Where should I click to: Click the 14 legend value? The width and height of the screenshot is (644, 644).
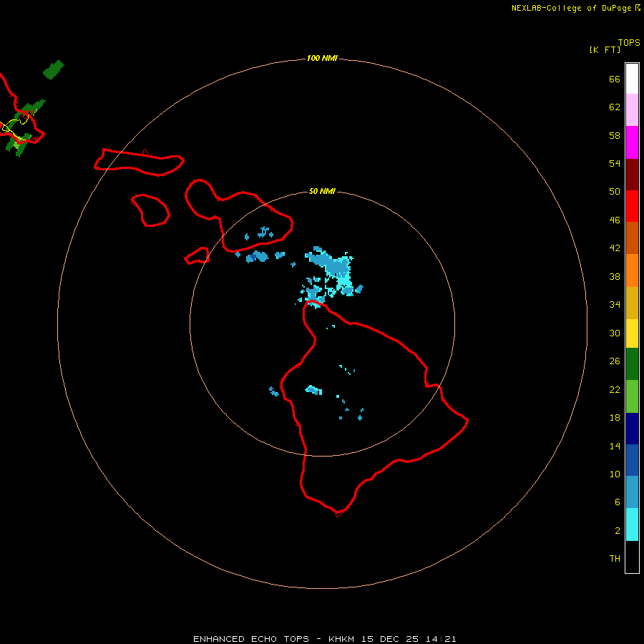pos(615,446)
